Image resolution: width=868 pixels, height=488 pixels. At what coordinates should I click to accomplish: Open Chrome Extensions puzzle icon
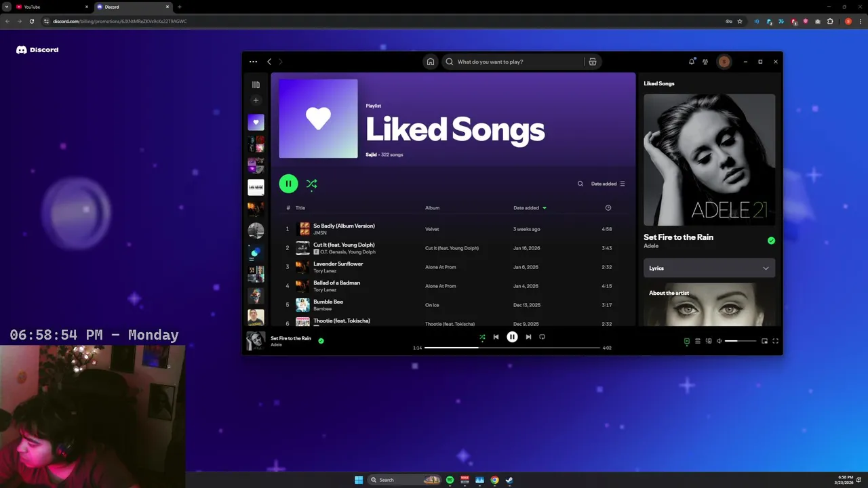830,21
